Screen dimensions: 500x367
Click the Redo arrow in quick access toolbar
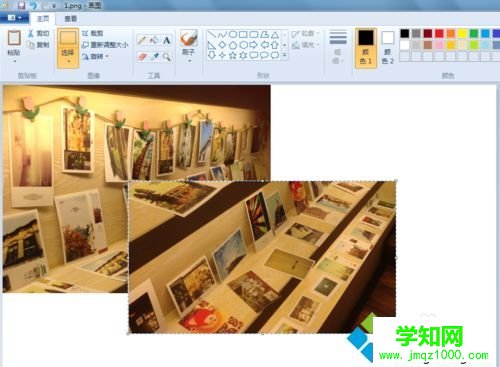(x=45, y=5)
